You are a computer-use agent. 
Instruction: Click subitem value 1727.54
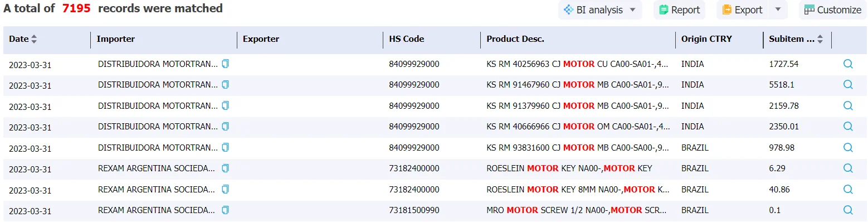784,64
